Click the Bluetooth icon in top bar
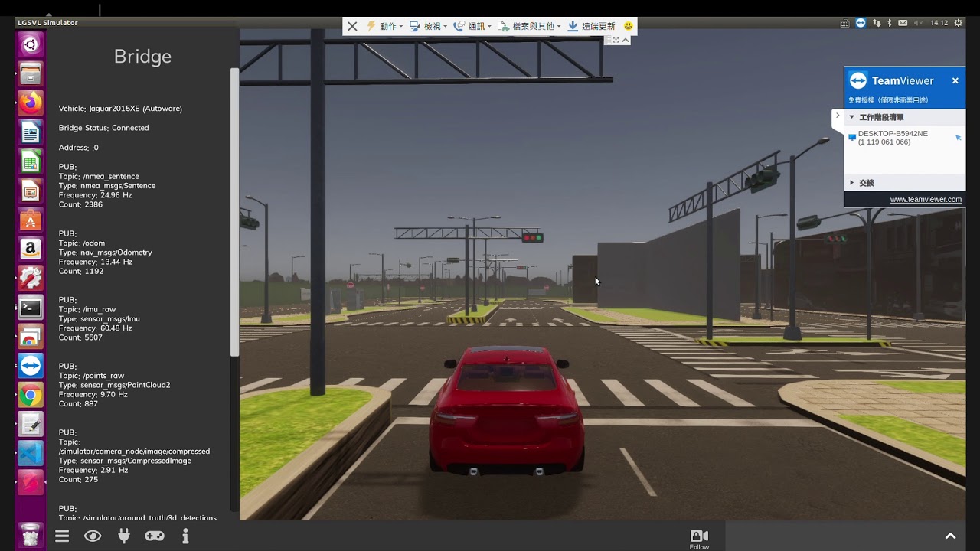Screen dimensions: 980x551 [x=890, y=23]
